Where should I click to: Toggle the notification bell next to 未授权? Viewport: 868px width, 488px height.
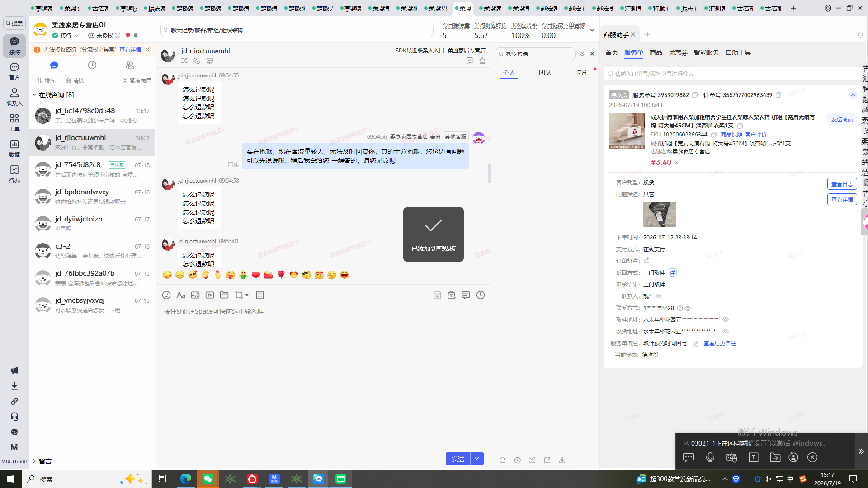pyautogui.click(x=136, y=35)
